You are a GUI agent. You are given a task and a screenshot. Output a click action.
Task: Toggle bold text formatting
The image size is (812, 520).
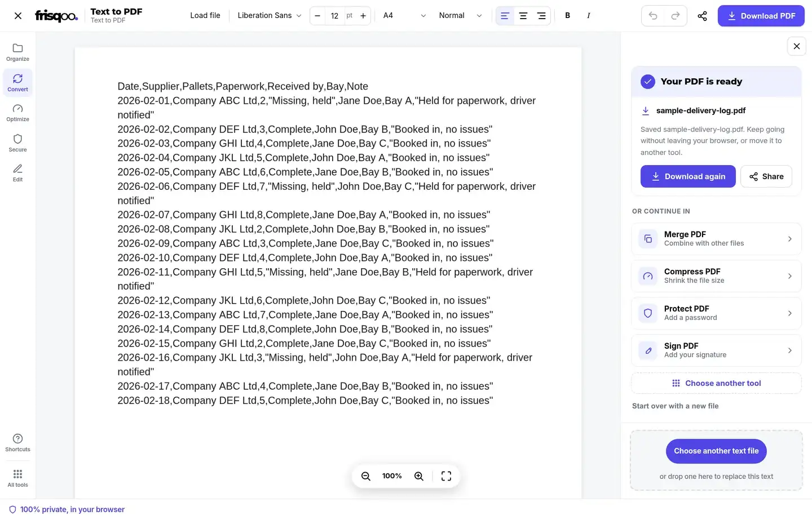click(x=567, y=16)
